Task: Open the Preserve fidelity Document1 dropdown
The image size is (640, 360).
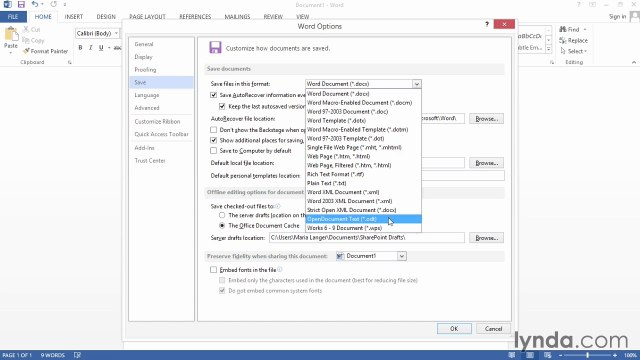Action: [x=402, y=256]
